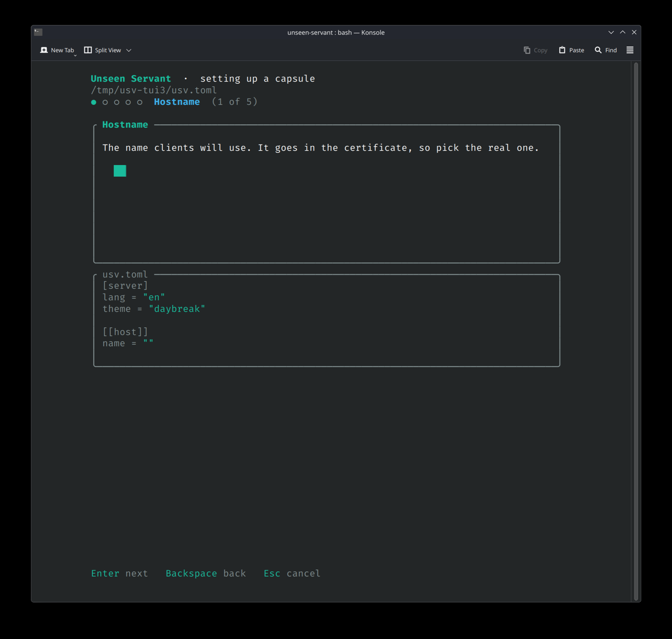Screen dimensions: 672x639
Task: Click the green Hostname box heading
Action: click(x=125, y=125)
